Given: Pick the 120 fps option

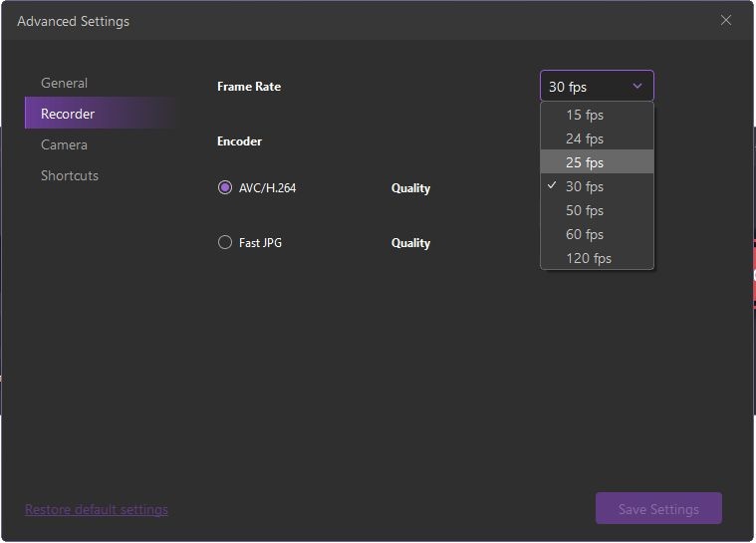Looking at the screenshot, I should (589, 258).
